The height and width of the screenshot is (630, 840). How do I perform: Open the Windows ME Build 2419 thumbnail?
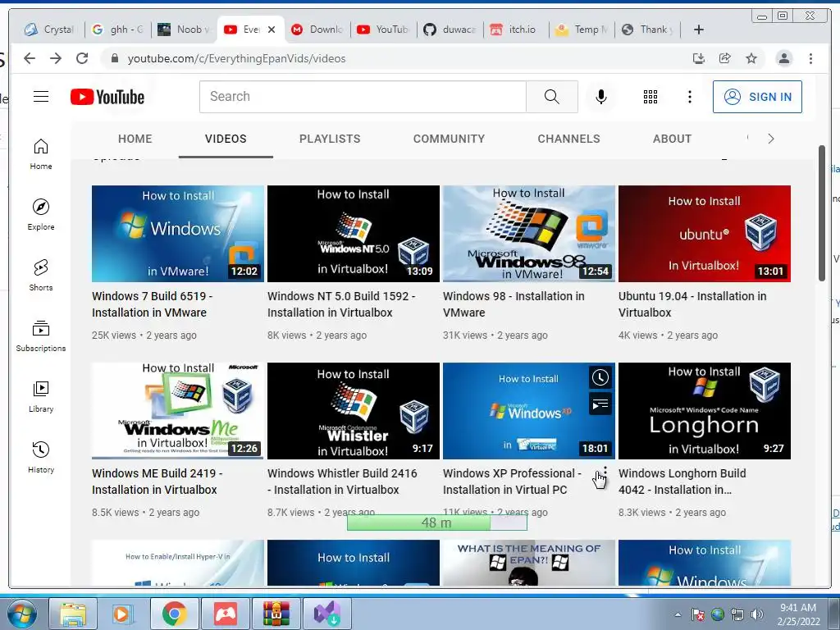[178, 411]
